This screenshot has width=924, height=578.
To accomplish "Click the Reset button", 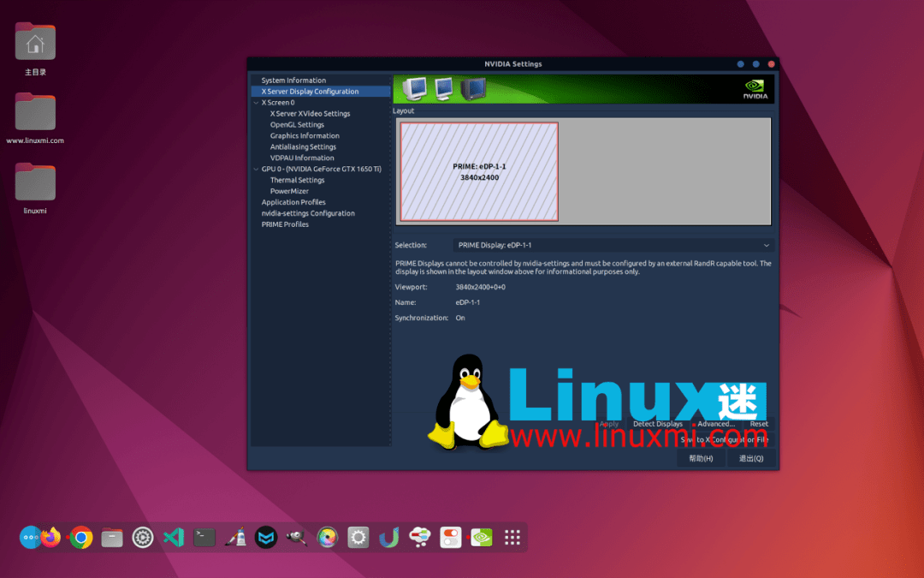I will [x=759, y=424].
